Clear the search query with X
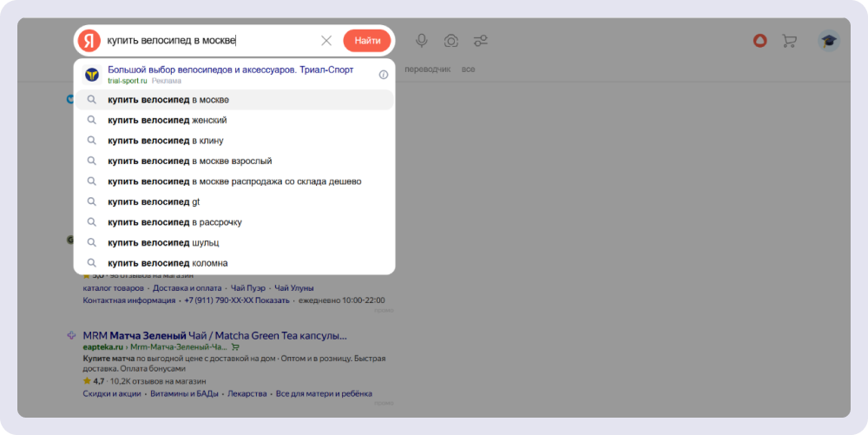Viewport: 868px width, 435px height. coord(326,41)
